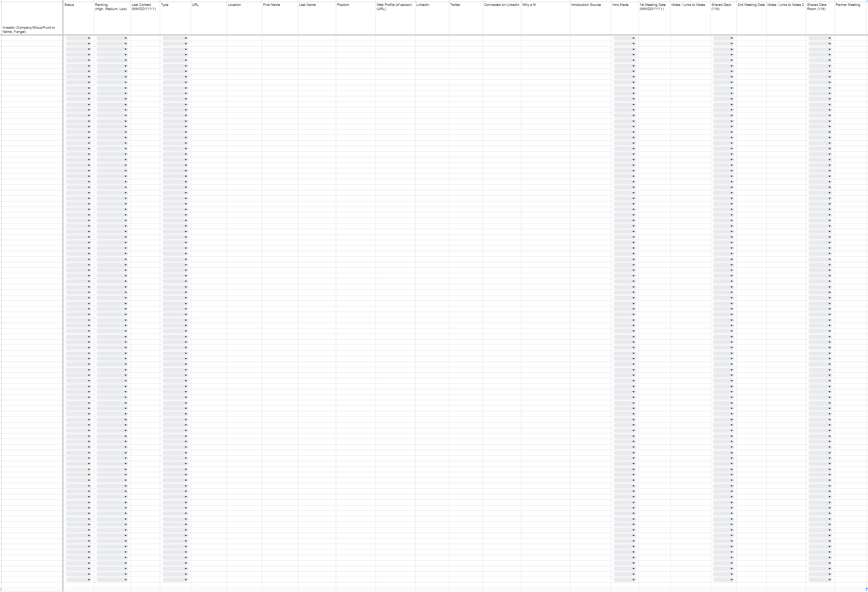Open first-row Intro Made dropdown
This screenshot has height=592, width=868.
click(x=624, y=38)
